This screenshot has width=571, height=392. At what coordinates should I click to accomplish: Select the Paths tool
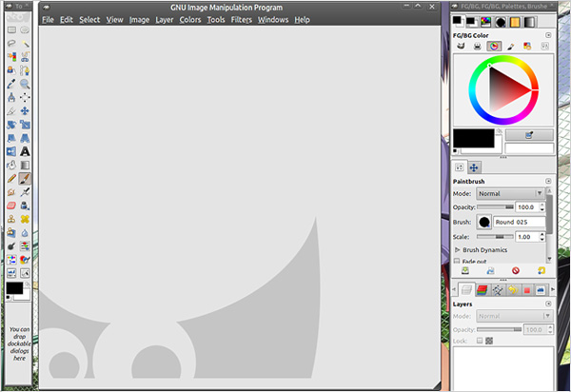tap(25, 70)
